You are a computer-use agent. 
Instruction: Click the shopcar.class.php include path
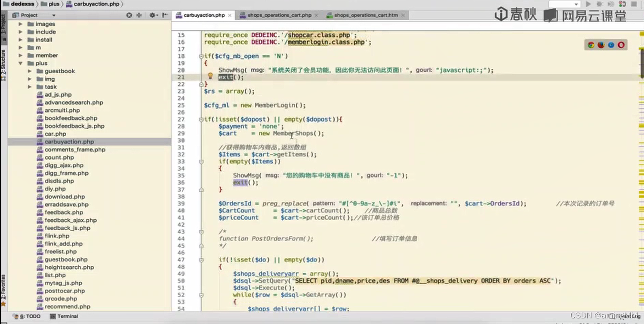tap(319, 35)
